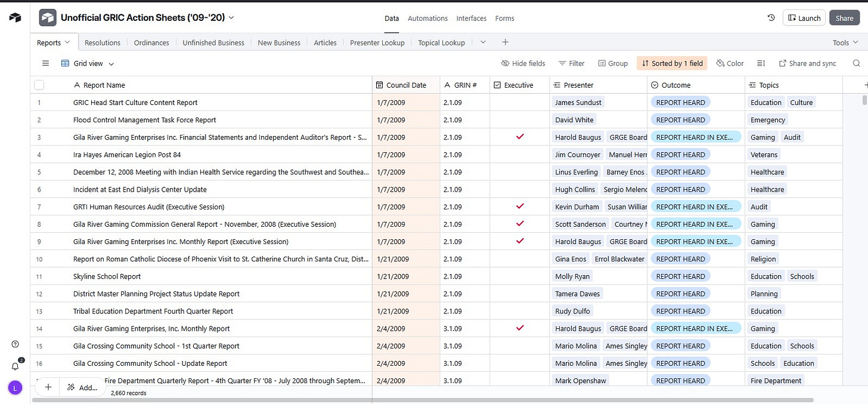Viewport: 868px width, 404px height.
Task: Toggle Executive checkbox for Skyline School Report
Action: (520, 276)
